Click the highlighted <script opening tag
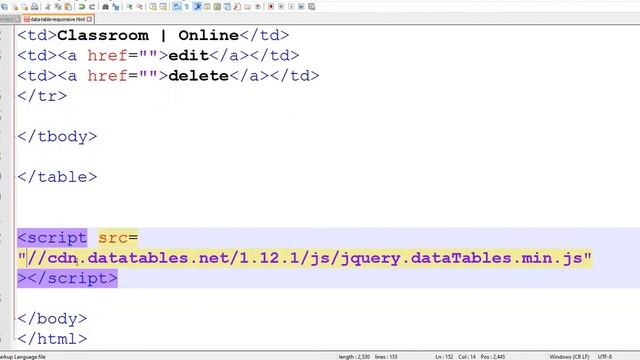 coord(52,238)
